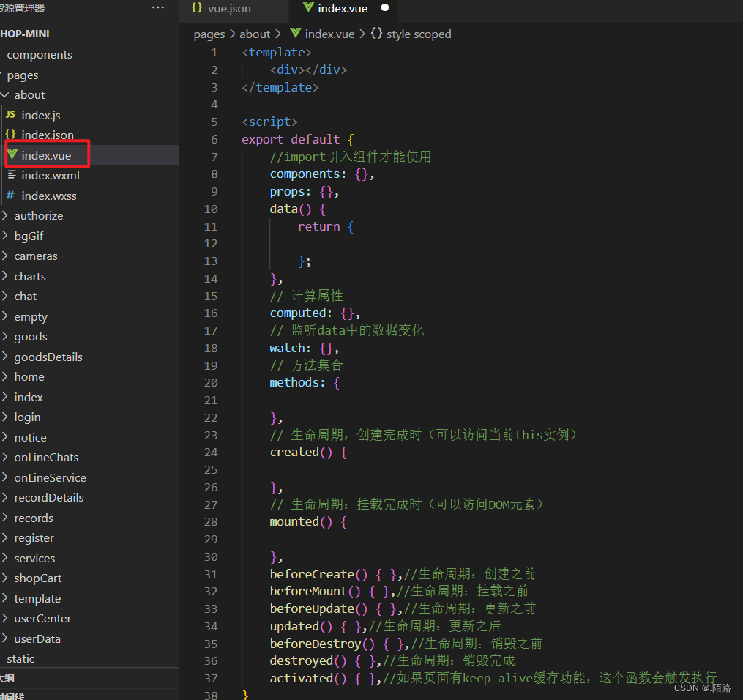The height and width of the screenshot is (700, 743).
Task: Expand the onLineChats folder
Action: (4, 458)
